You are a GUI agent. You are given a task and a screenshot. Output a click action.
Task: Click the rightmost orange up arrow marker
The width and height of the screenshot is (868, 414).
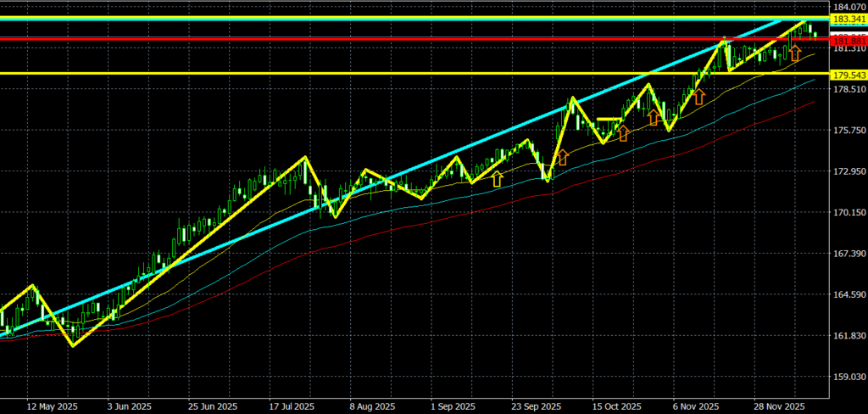pos(794,53)
